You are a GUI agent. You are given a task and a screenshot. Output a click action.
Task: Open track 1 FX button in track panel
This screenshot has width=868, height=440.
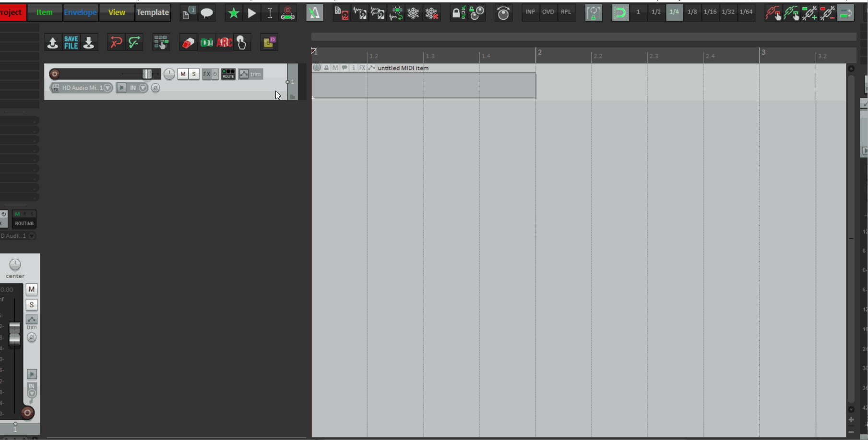point(207,74)
